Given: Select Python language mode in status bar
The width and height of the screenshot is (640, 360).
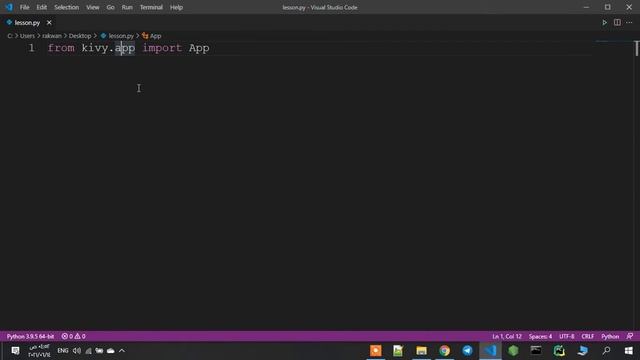Looking at the screenshot, I should coord(610,336).
